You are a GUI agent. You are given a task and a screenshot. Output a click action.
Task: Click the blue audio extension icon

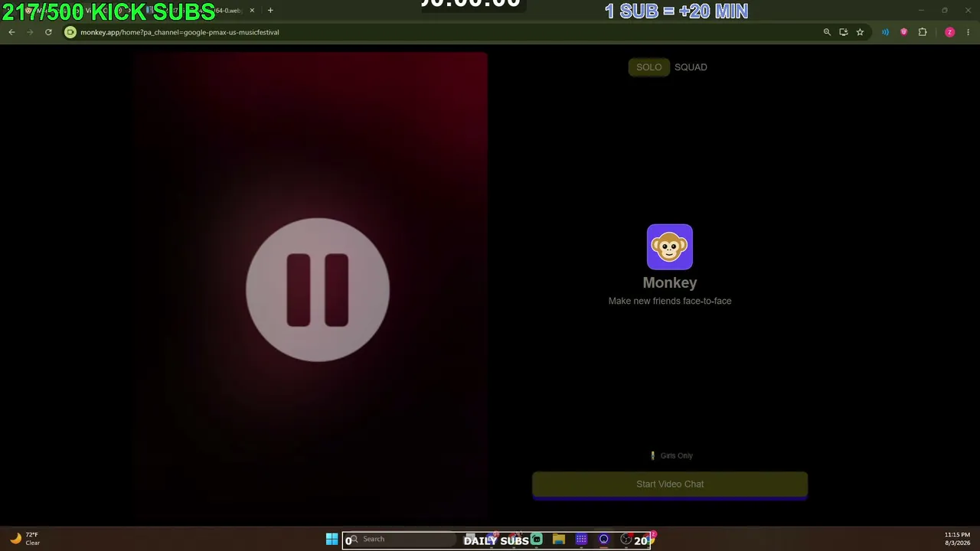coord(885,32)
